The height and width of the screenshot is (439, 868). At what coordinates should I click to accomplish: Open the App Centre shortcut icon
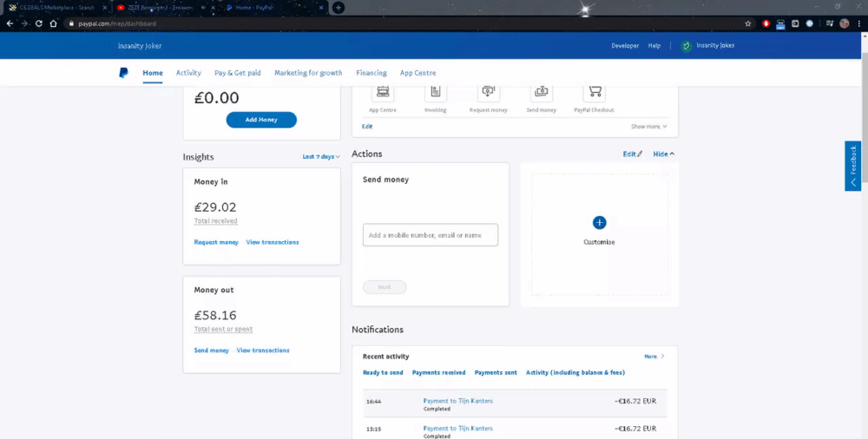tap(383, 93)
